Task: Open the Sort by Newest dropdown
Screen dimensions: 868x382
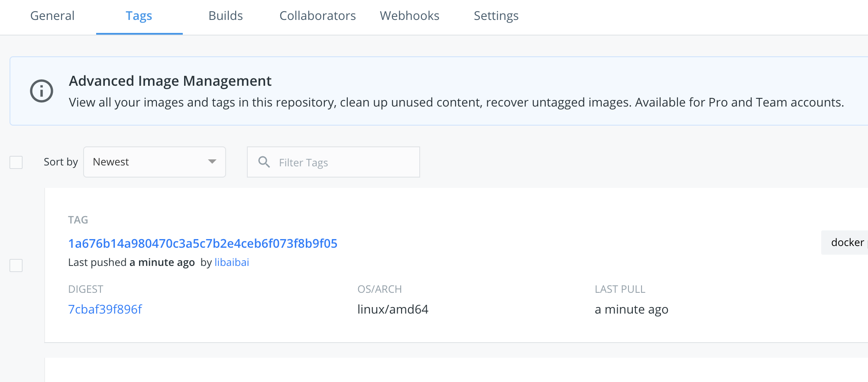Action: (155, 162)
